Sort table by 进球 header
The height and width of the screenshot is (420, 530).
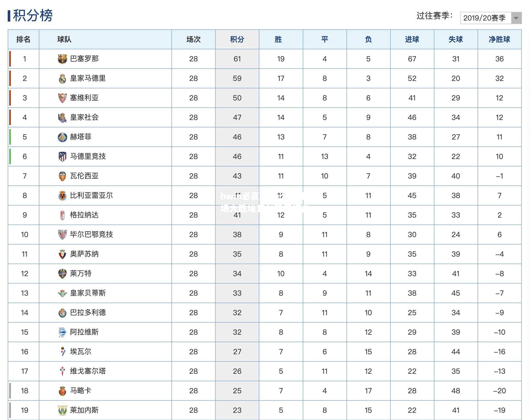[x=412, y=39]
